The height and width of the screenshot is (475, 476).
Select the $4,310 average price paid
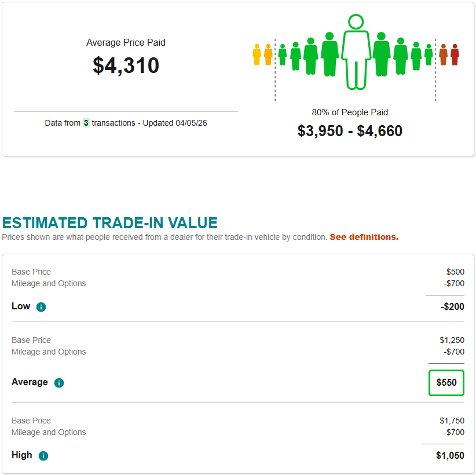pyautogui.click(x=126, y=65)
